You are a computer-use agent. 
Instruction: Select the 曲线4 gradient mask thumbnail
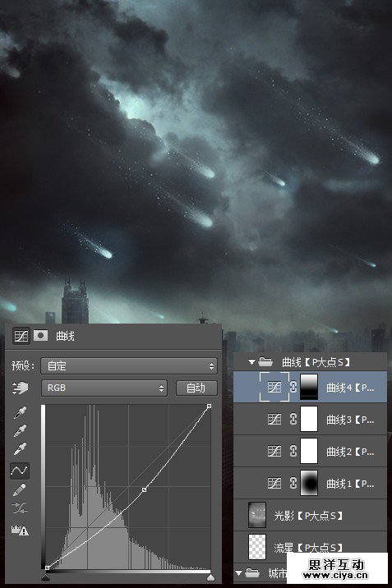coord(309,387)
